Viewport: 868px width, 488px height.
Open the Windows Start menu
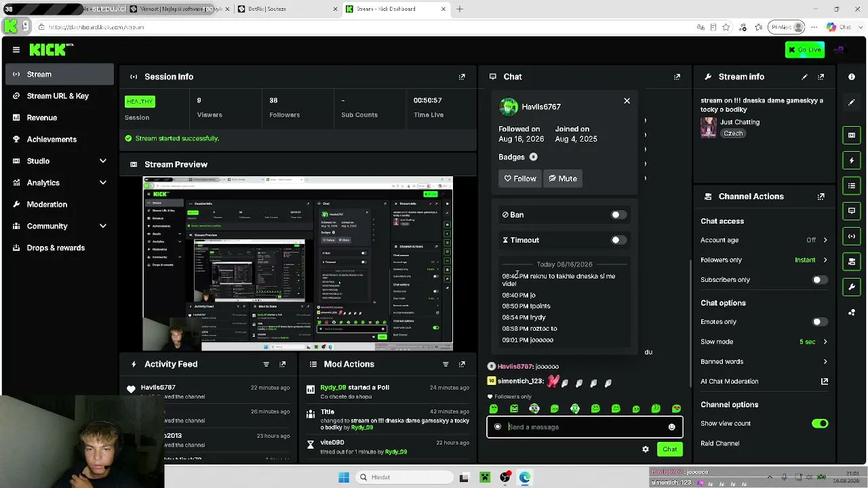coord(344,477)
